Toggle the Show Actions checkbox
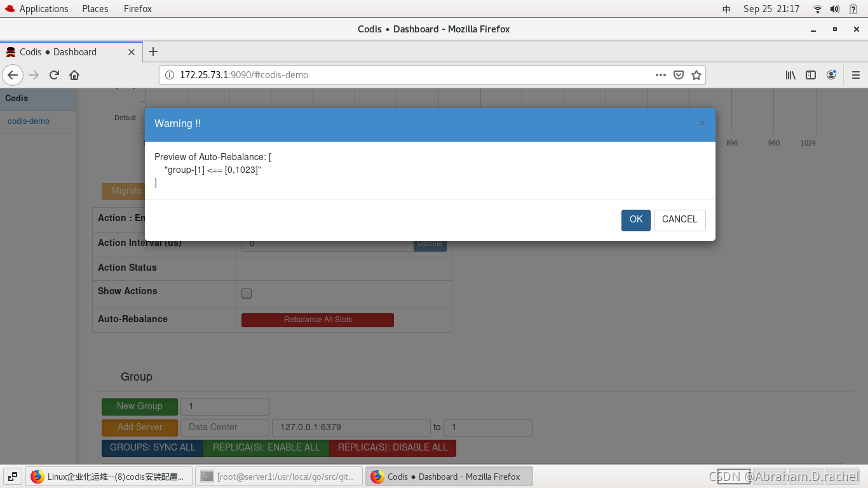This screenshot has width=868, height=488. pyautogui.click(x=247, y=294)
